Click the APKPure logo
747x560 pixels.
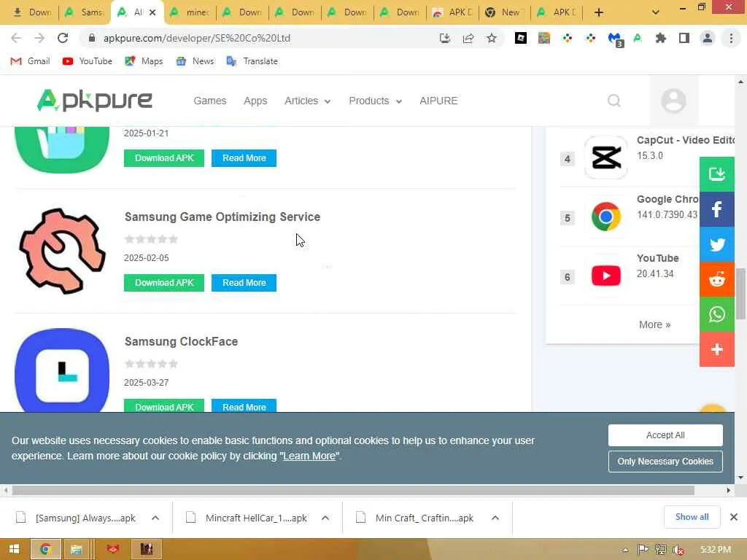pyautogui.click(x=94, y=101)
